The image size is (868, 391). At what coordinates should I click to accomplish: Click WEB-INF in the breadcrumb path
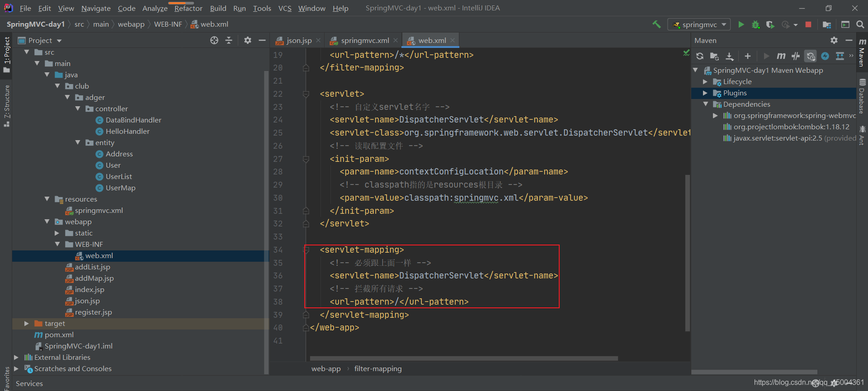pos(168,24)
